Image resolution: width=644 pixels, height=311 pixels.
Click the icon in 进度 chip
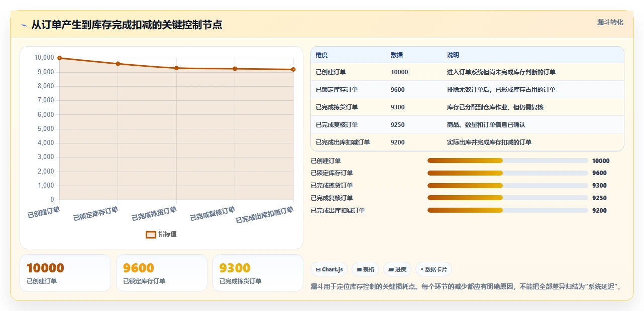click(391, 269)
